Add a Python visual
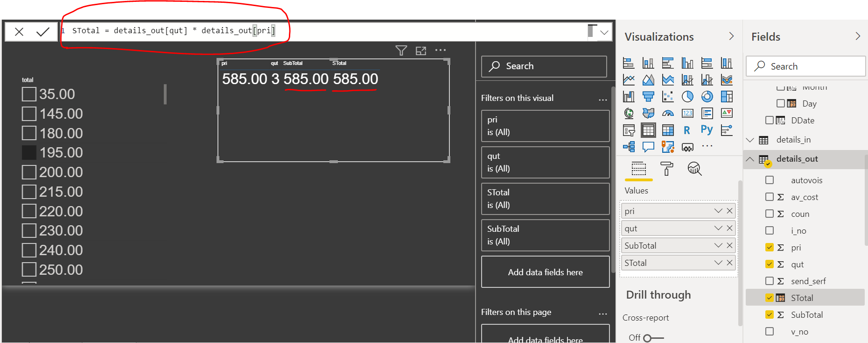 tap(707, 130)
